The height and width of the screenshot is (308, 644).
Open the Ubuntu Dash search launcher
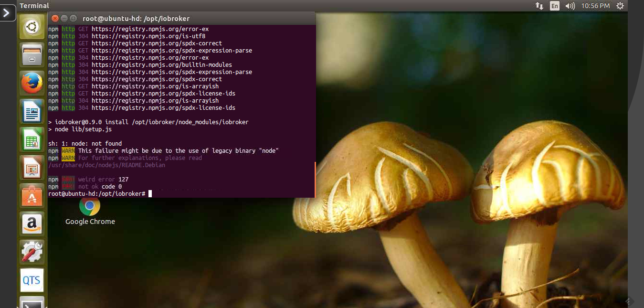tap(32, 27)
